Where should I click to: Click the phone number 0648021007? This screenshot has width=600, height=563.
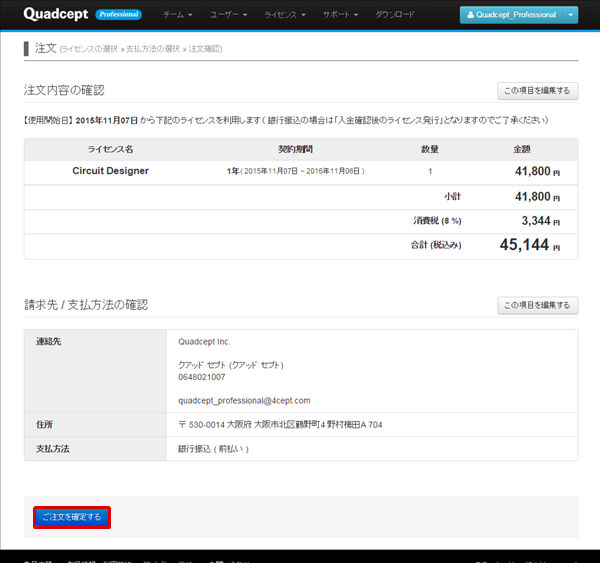(x=202, y=377)
